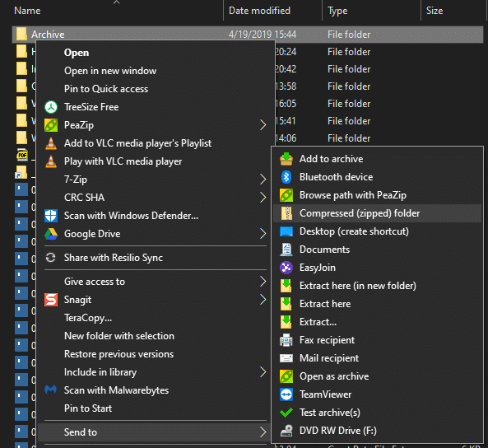Select Restore previous versions

[119, 354]
